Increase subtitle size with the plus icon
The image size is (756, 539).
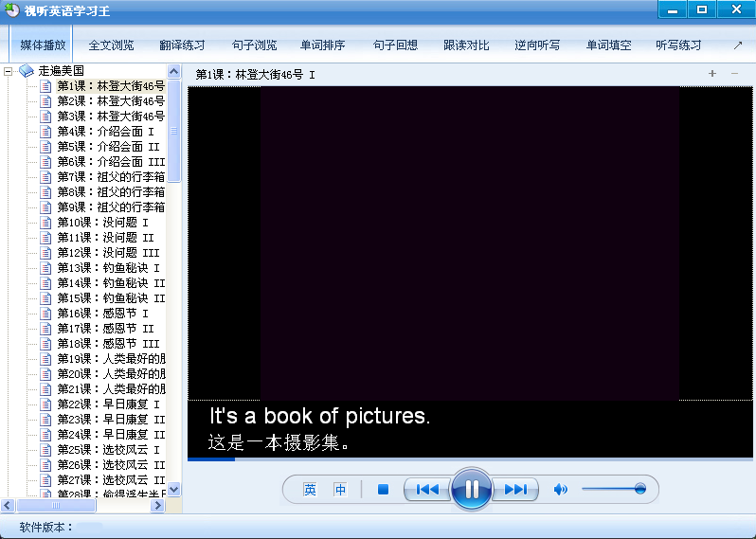click(x=712, y=73)
